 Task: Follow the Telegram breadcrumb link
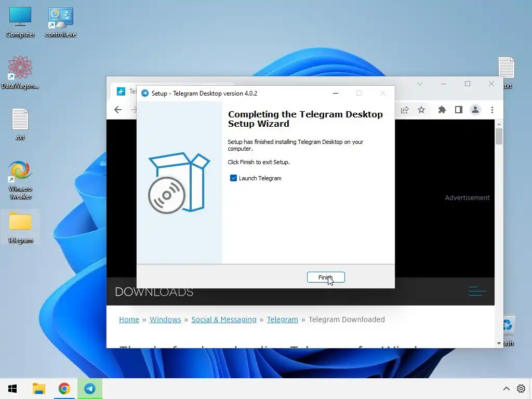282,320
